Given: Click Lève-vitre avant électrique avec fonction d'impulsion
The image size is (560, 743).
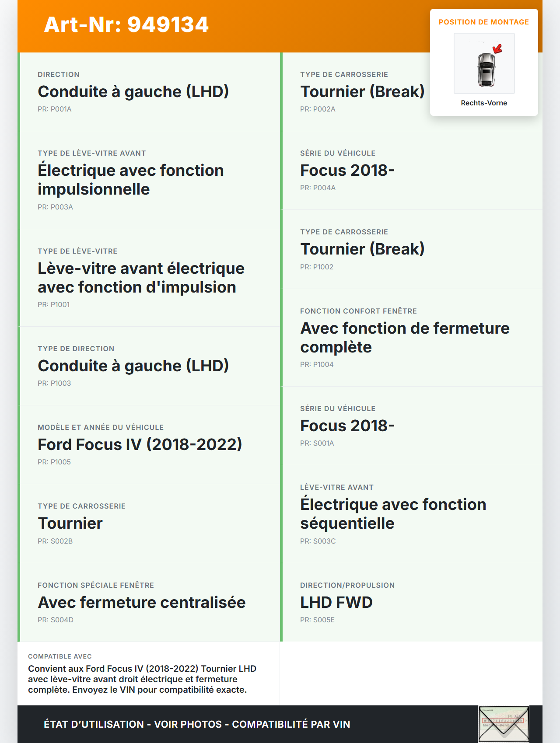Looking at the screenshot, I should click(141, 278).
